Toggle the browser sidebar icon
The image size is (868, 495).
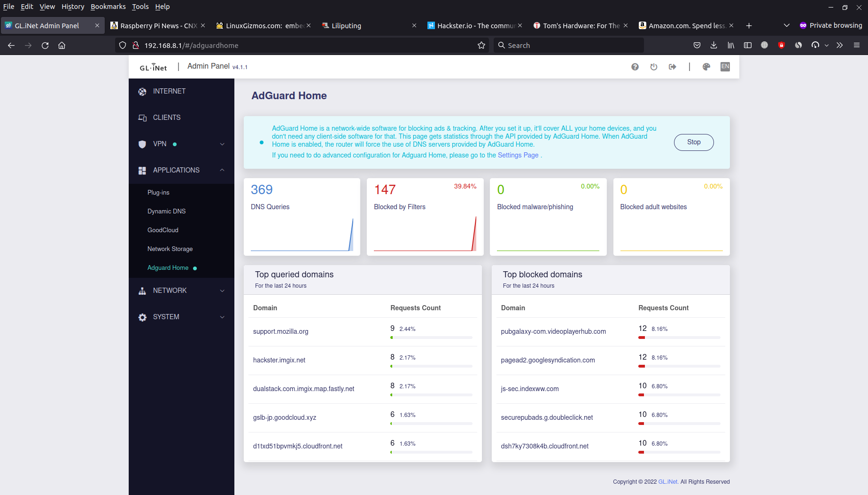click(x=748, y=46)
